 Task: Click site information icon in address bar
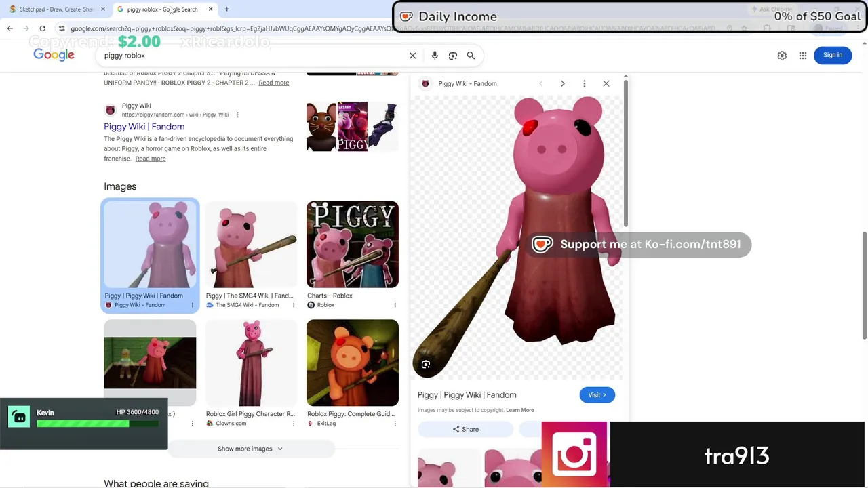click(x=62, y=28)
